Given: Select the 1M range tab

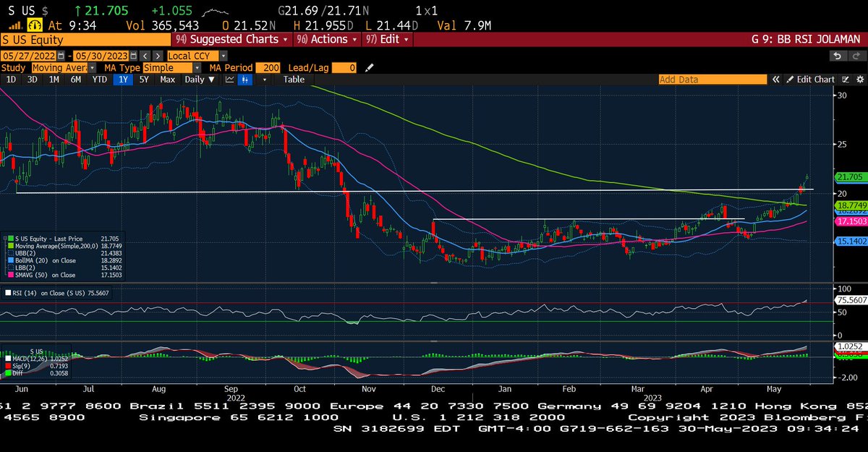Looking at the screenshot, I should tap(54, 80).
